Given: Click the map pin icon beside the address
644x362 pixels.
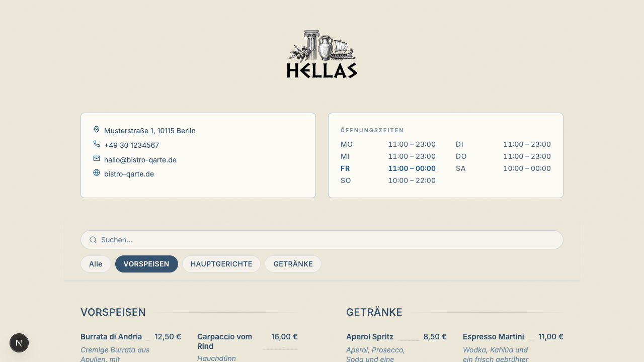Looking at the screenshot, I should click(x=97, y=130).
